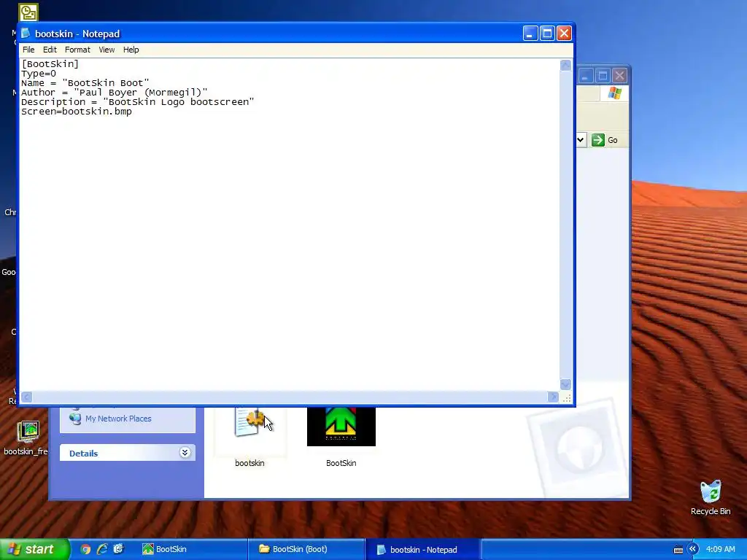Screen dimensions: 747x560
Task: Expand the Details panel in Explorer
Action: coord(185,453)
